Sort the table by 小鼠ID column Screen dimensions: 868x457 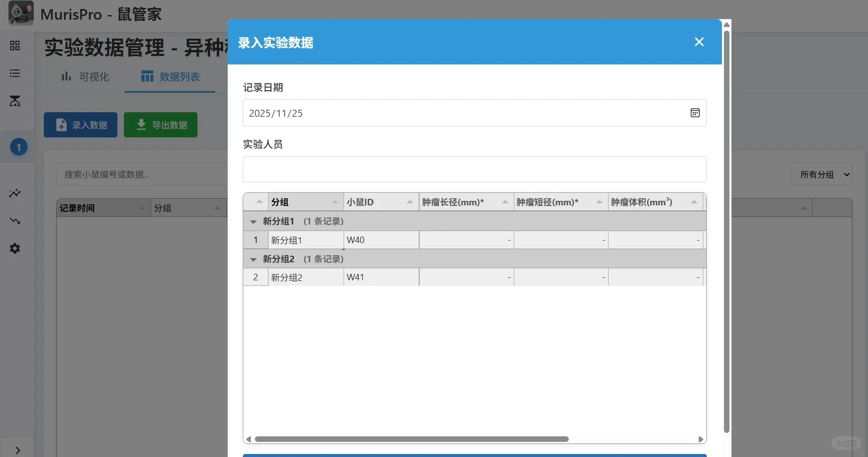(380, 201)
